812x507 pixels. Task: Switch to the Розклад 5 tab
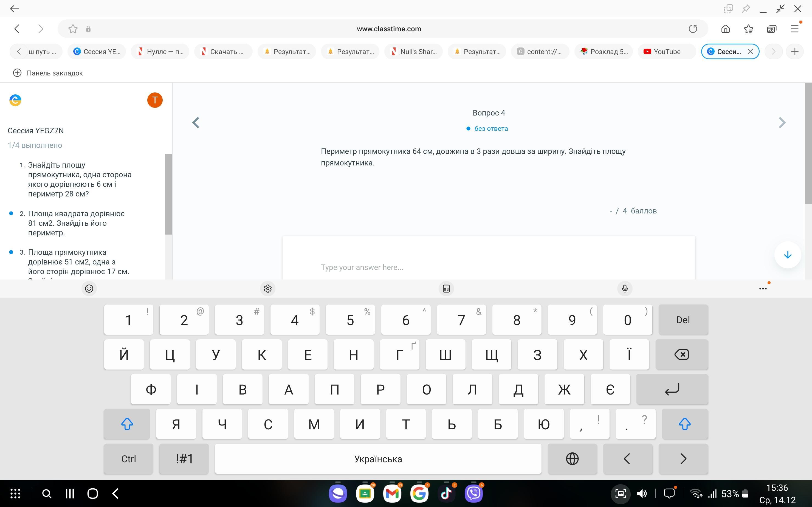[x=604, y=52]
